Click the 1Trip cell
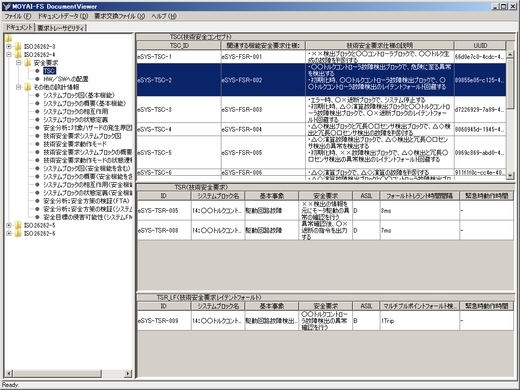Image resolution: width=520 pixels, height=390 pixels. [419, 321]
